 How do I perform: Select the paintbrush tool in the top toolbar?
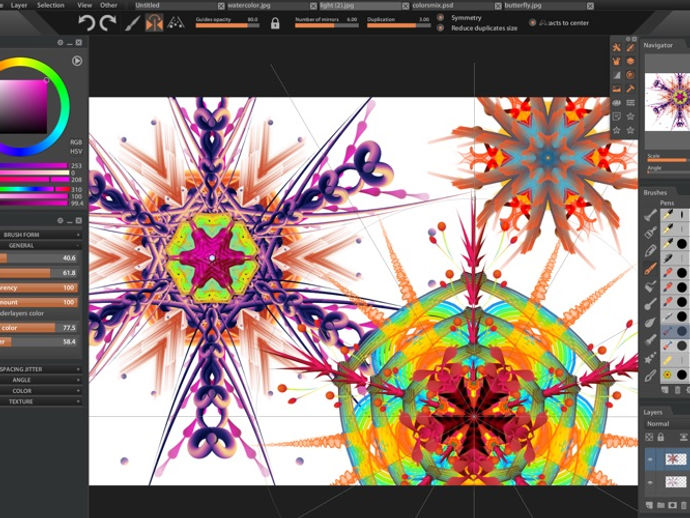coord(132,23)
